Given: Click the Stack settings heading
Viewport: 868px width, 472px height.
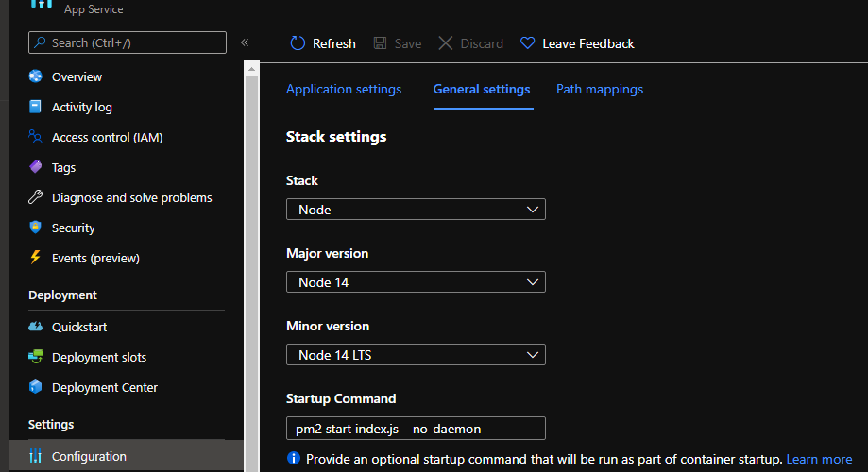Looking at the screenshot, I should click(x=336, y=137).
